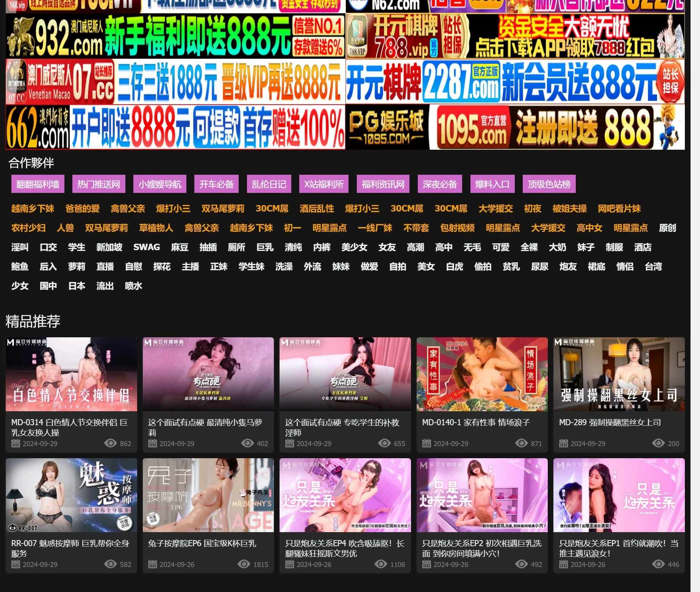Viewport: 700px width, 592px height.
Task: Open the 热门推送网 partner button
Action: coord(98,184)
